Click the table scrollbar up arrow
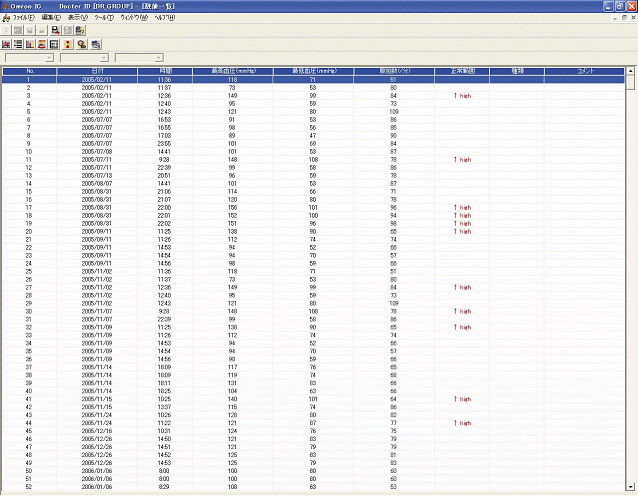The width and height of the screenshot is (638, 496). [x=630, y=71]
